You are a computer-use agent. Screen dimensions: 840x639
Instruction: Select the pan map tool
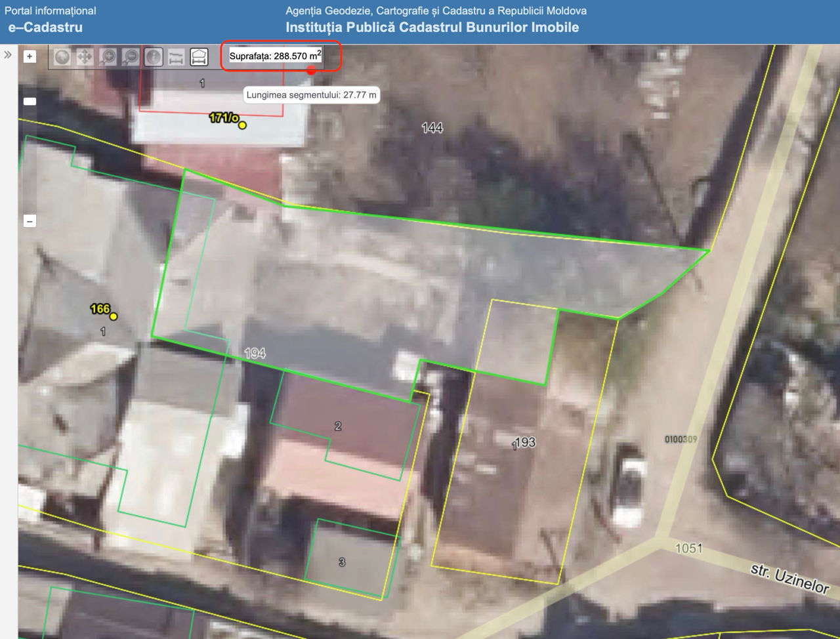click(x=85, y=57)
